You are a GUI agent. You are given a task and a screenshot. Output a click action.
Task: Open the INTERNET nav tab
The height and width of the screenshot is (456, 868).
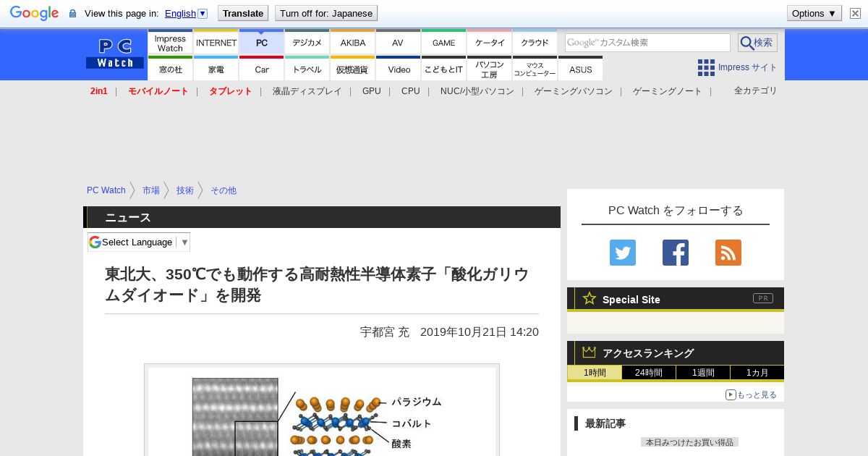pyautogui.click(x=216, y=42)
